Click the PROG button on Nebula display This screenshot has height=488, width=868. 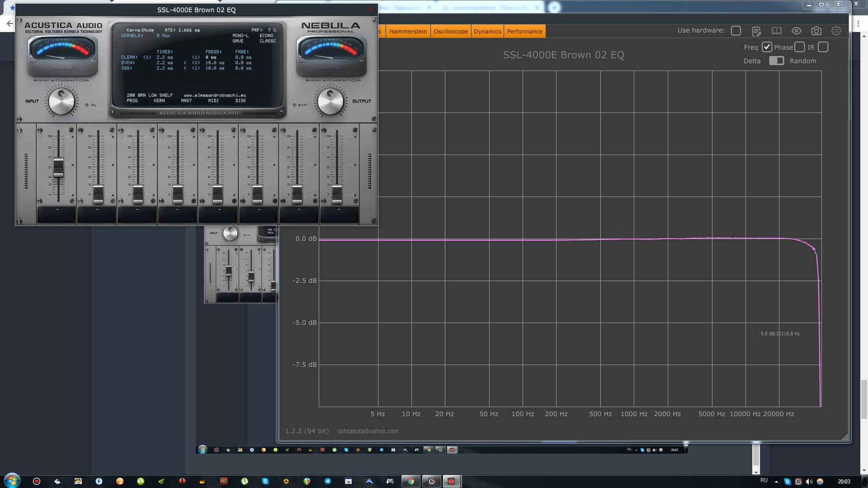[x=132, y=101]
